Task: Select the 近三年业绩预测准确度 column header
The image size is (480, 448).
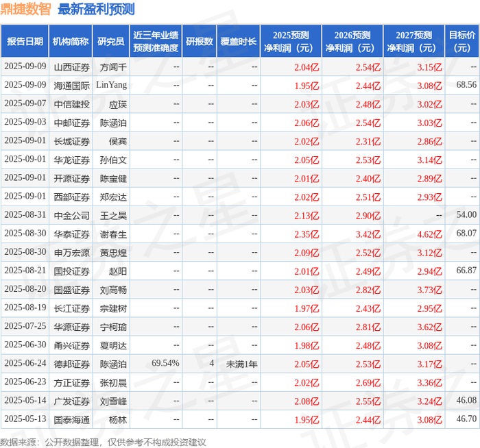Action: (156, 41)
